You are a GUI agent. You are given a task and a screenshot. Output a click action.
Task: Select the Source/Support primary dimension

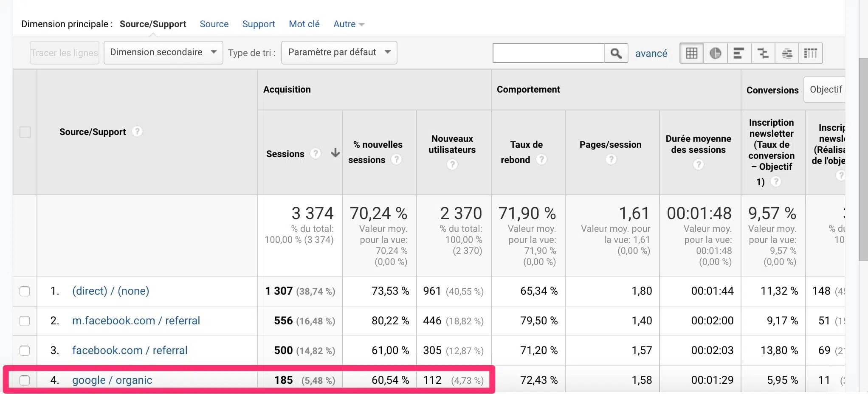point(153,24)
